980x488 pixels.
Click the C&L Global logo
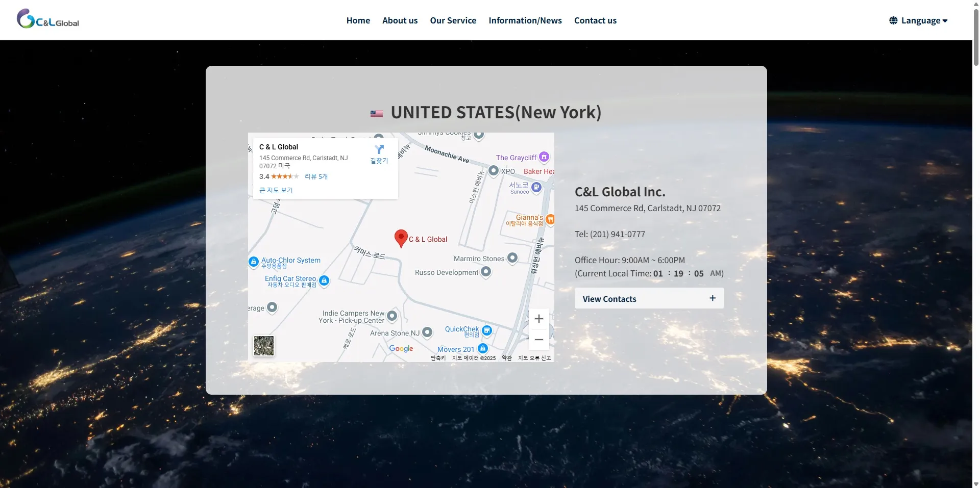point(48,19)
